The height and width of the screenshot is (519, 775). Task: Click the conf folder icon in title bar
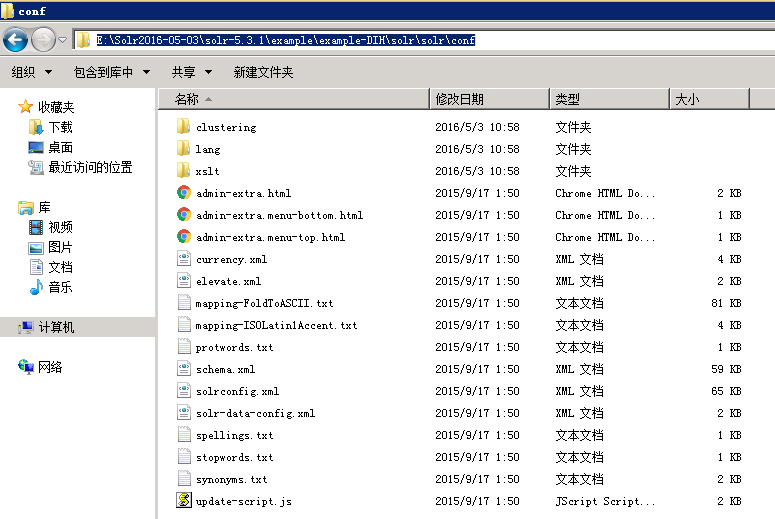[x=7, y=11]
